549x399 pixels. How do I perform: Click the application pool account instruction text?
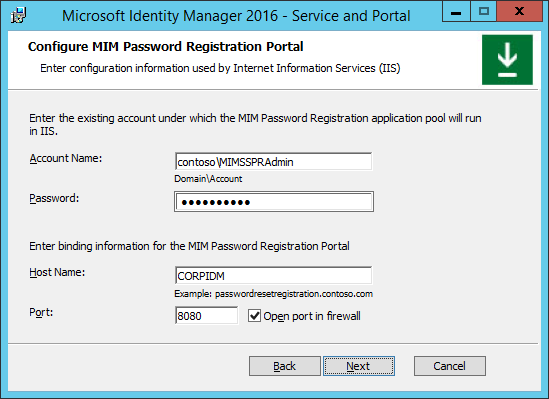(255, 125)
